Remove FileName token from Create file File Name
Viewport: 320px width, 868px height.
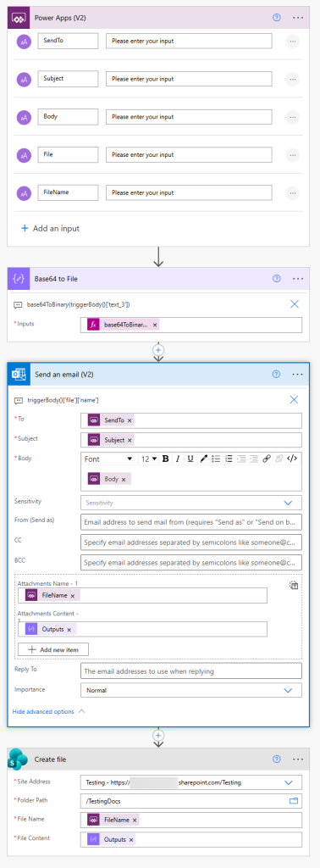(135, 820)
